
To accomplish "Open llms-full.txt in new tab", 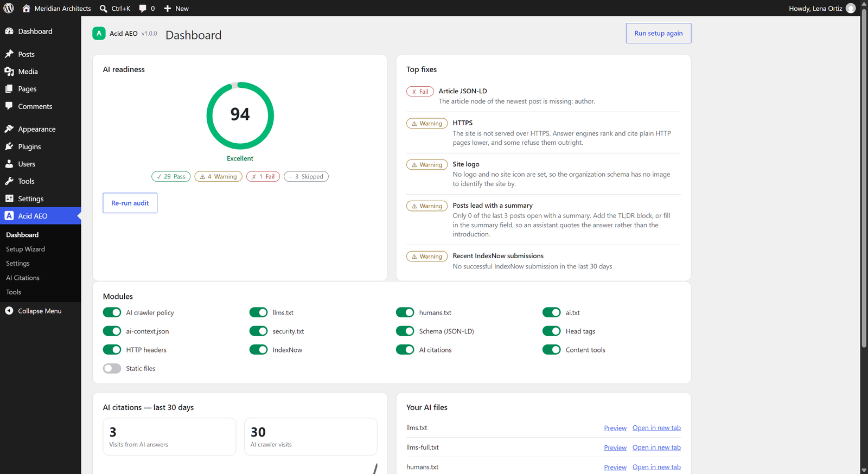I will pyautogui.click(x=656, y=447).
